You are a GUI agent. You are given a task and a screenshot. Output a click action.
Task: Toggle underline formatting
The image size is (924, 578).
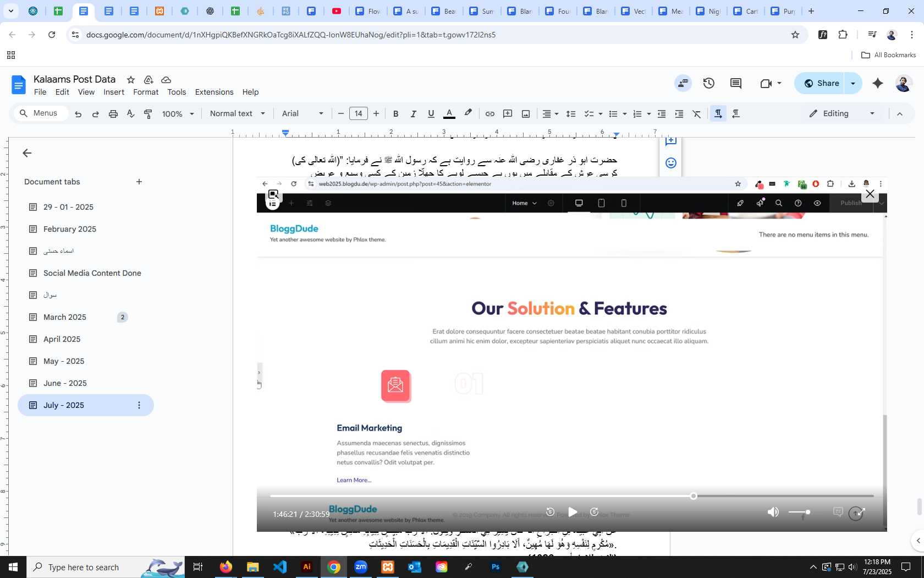431,114
